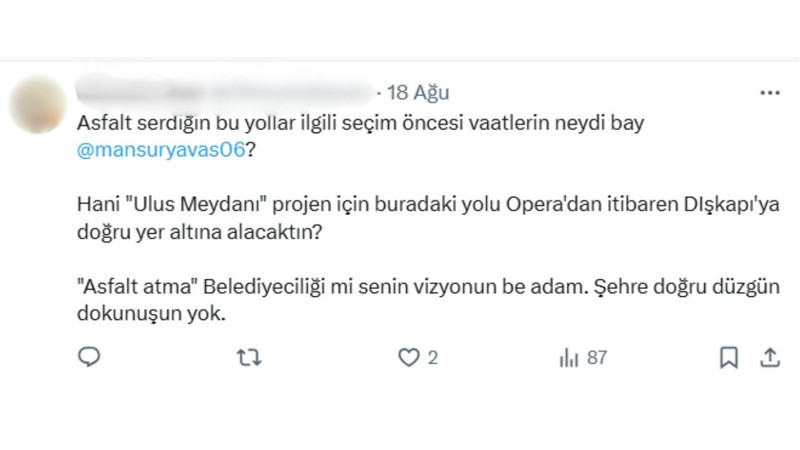Click the like count showing 2
800x450 pixels.
click(433, 357)
